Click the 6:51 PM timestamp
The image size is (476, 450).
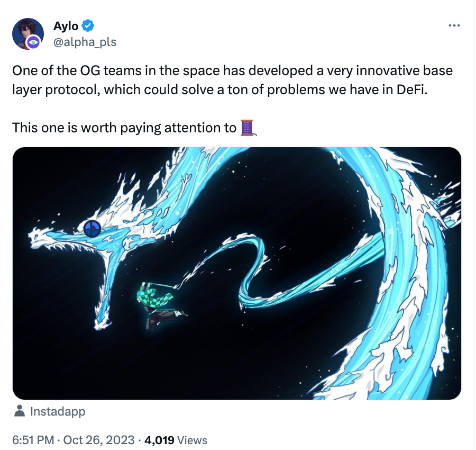tap(33, 440)
